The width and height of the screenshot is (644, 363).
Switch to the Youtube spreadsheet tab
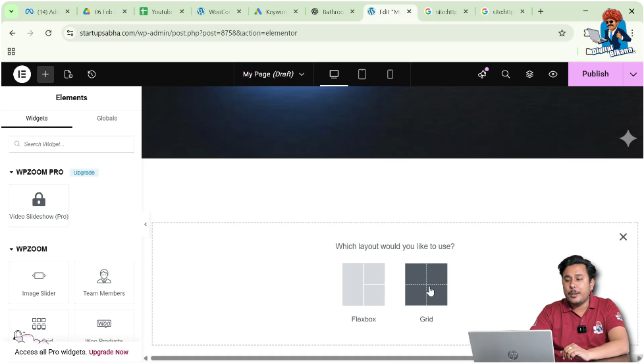pos(162,11)
